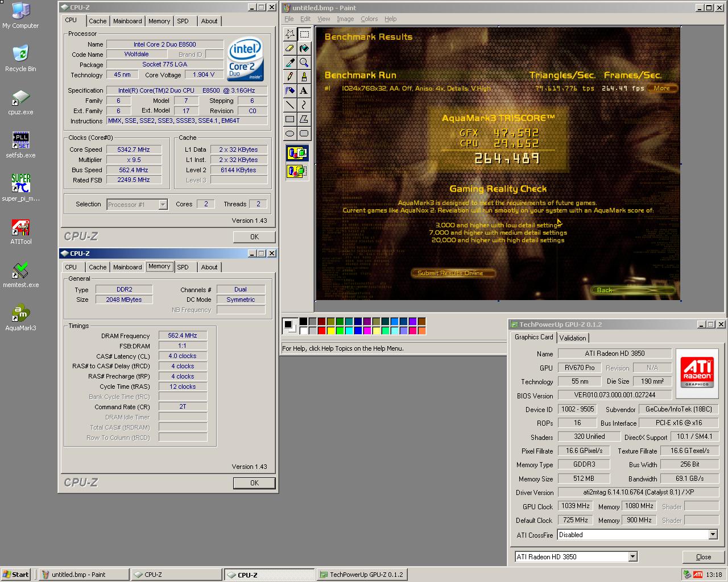Choose the cyan color swatch in the palette
728x582 pixels.
click(349, 331)
